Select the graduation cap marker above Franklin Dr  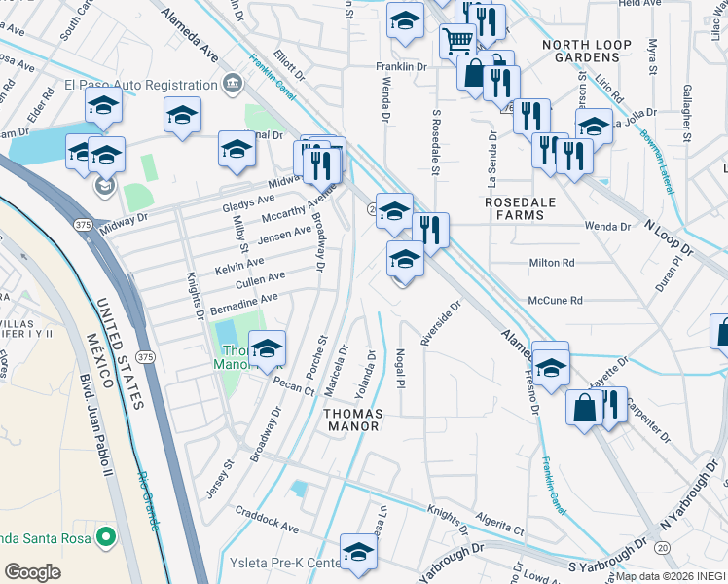coord(405,20)
